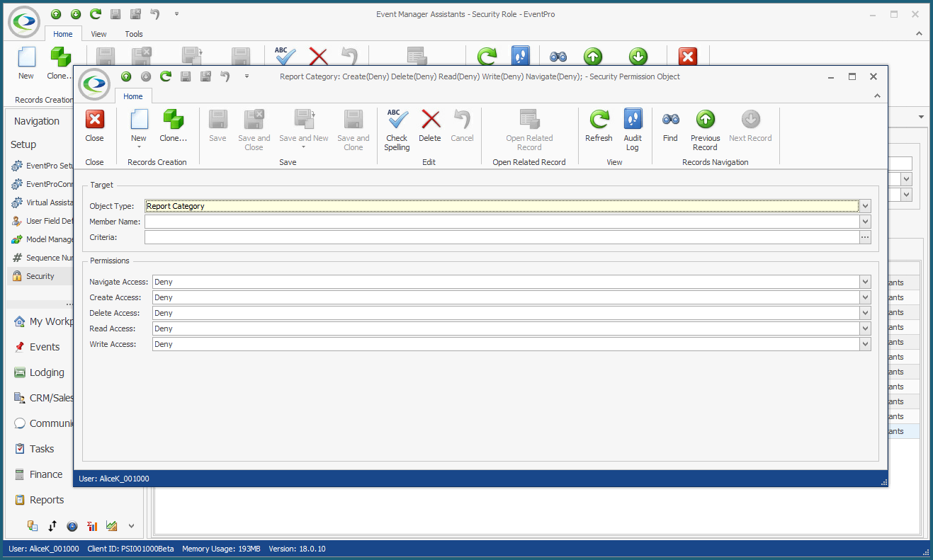
Task: Open the Write Access dropdown
Action: [865, 344]
